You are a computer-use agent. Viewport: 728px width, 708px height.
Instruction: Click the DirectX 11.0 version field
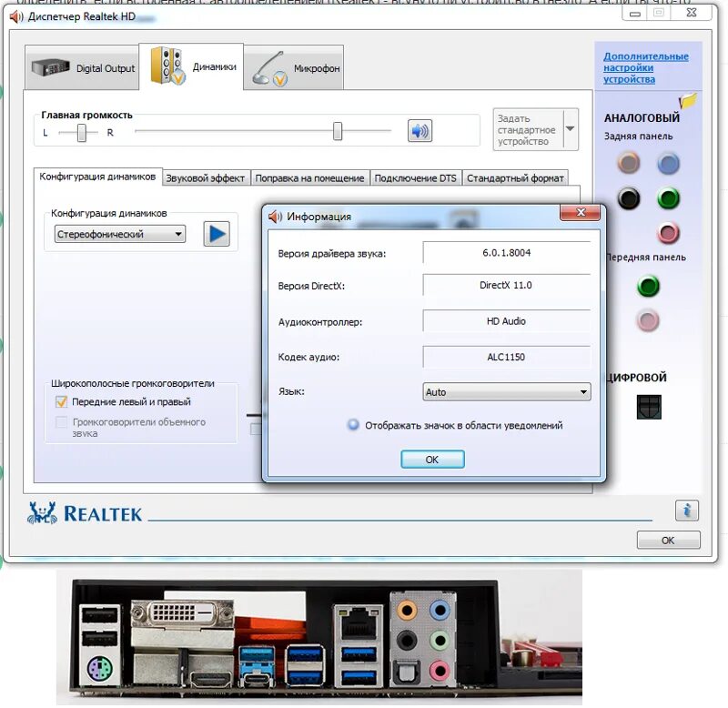click(x=507, y=285)
